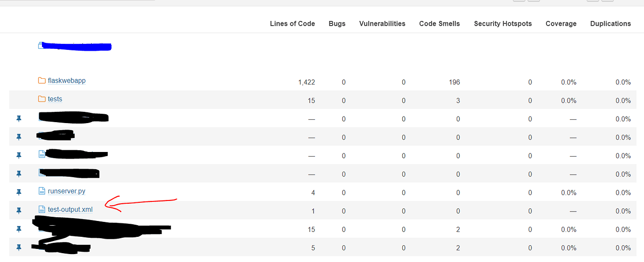Click the 1,422 lines of code value
Screen dimensions: 644x262
[x=307, y=83]
